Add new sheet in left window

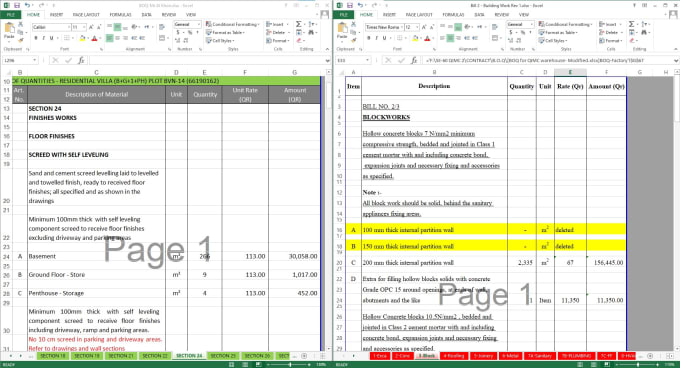(304, 356)
